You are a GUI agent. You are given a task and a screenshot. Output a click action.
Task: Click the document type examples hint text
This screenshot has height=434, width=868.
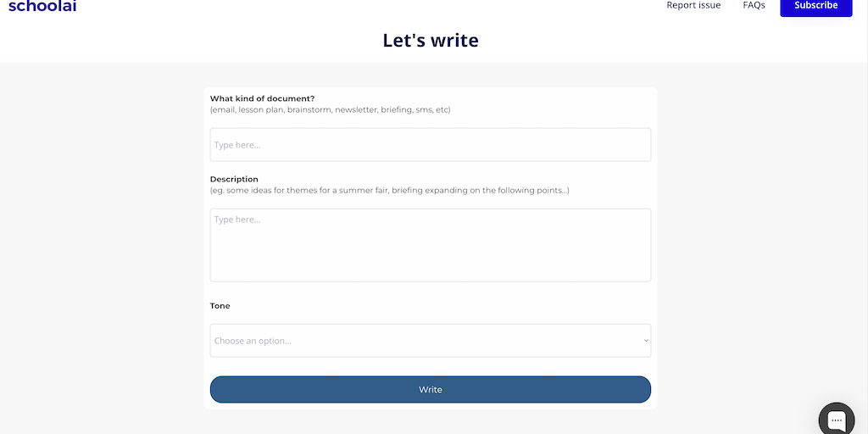click(330, 110)
